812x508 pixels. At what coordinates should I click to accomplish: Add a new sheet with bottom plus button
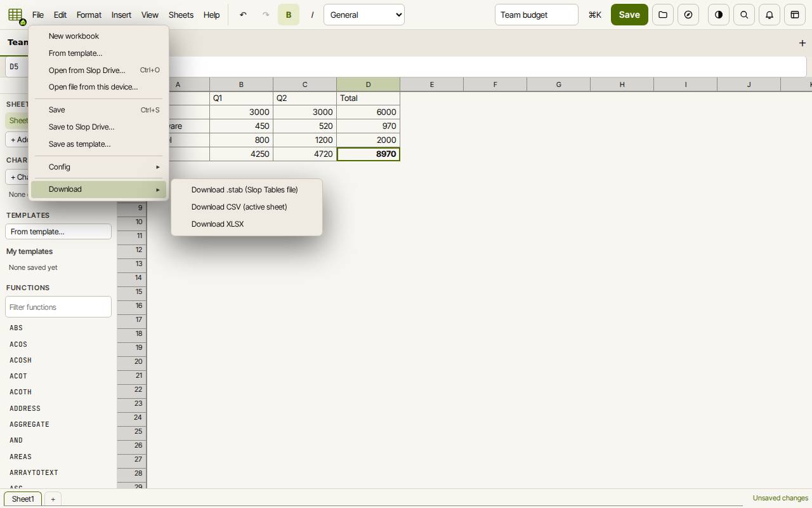coord(53,499)
